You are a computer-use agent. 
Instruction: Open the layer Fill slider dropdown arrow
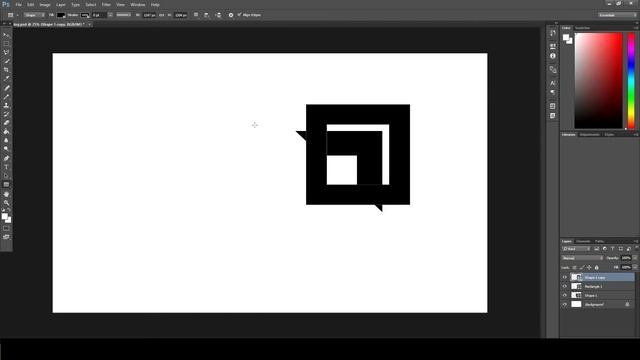[635, 267]
